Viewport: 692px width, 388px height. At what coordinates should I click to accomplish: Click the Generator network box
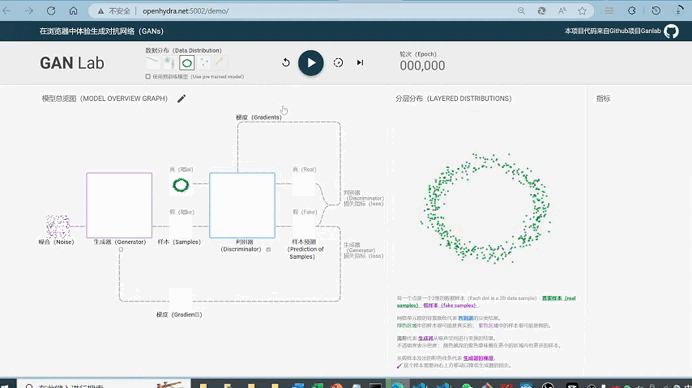coord(119,205)
